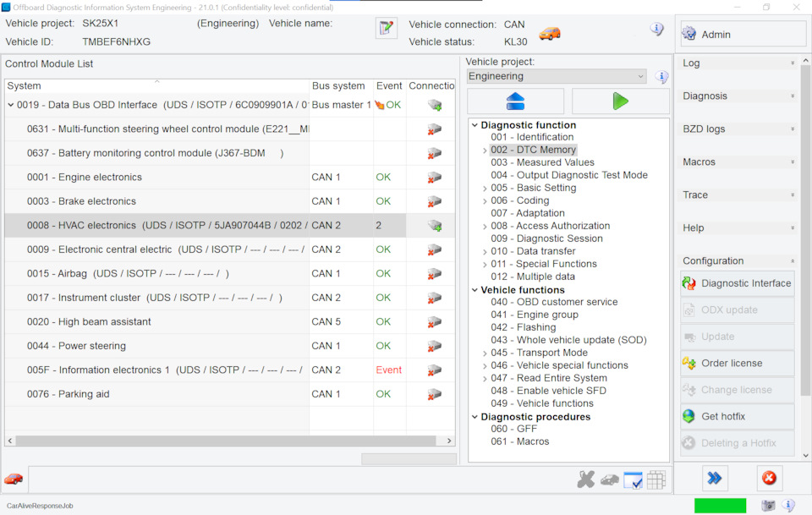Click the window checkmark icon in bottom toolbar
Image resolution: width=812 pixels, height=515 pixels.
pos(633,480)
